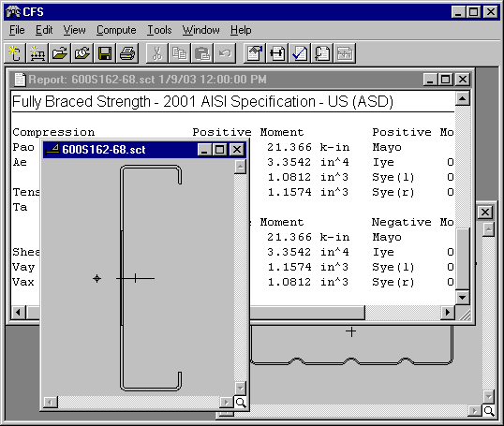
Task: Close the Report window
Action: (463, 80)
